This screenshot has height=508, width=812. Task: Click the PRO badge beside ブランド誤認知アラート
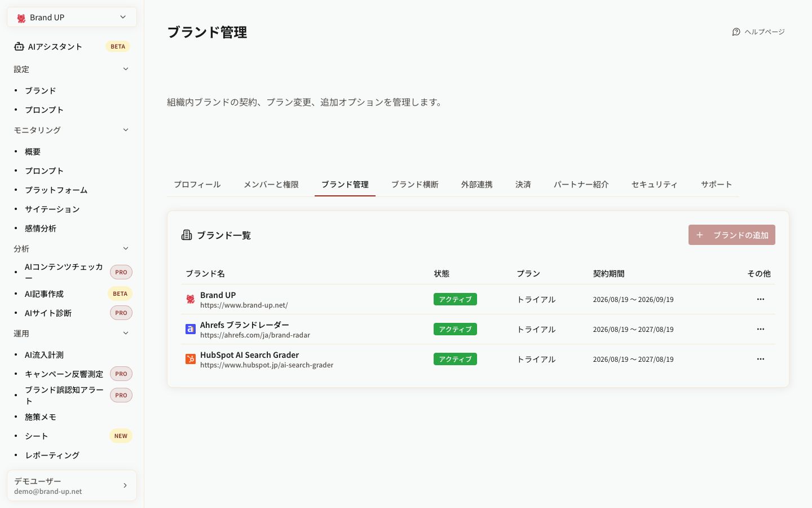point(121,395)
